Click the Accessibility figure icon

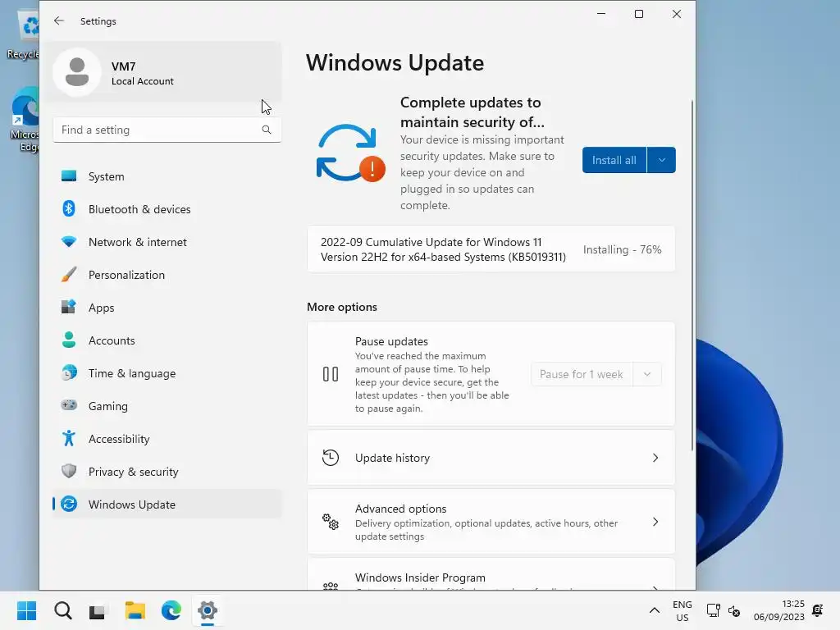click(x=69, y=438)
